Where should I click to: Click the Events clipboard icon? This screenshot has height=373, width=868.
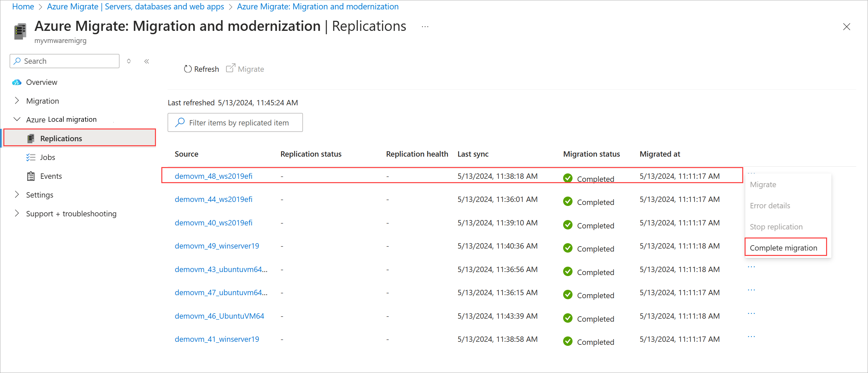tap(31, 176)
